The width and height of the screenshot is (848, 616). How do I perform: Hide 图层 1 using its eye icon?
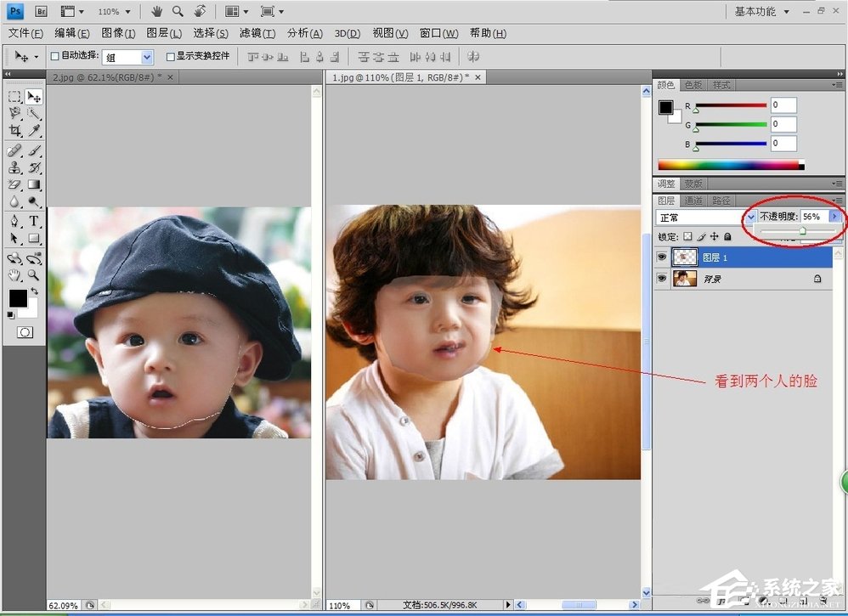[x=662, y=257]
